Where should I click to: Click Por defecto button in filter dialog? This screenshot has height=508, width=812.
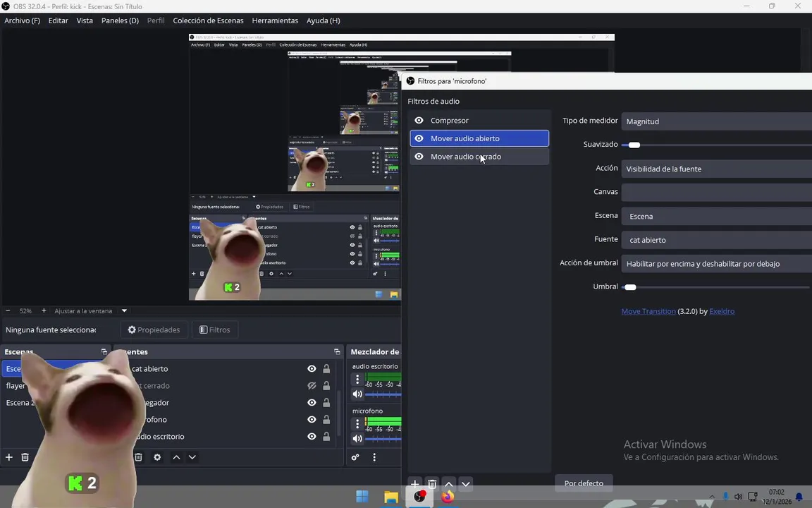pos(584,483)
